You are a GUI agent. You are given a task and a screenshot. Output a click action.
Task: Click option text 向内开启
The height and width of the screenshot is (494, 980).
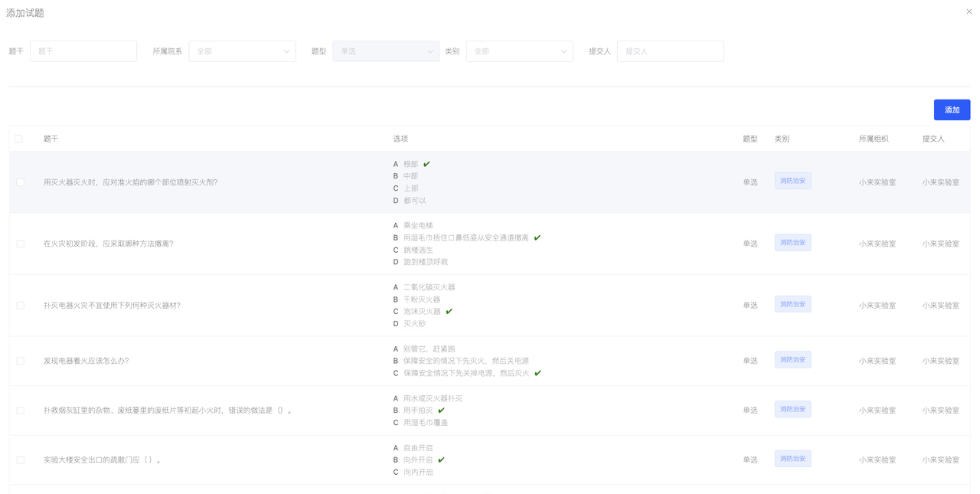[418, 472]
